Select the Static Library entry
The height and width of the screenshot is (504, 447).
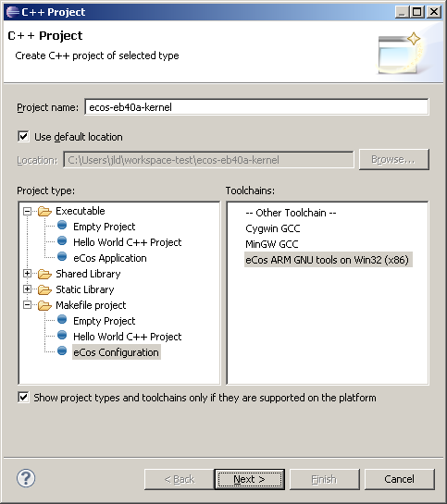85,289
